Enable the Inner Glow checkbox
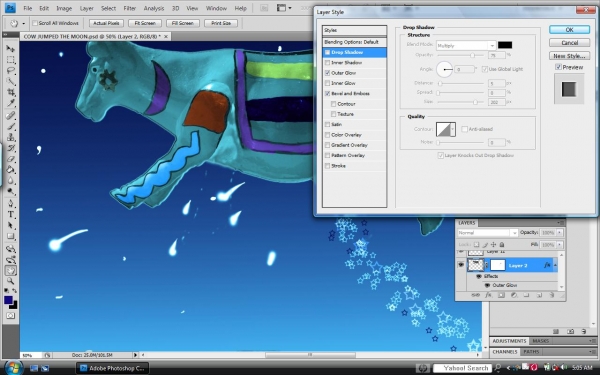Image resolution: width=600 pixels, height=375 pixels. pos(328,83)
